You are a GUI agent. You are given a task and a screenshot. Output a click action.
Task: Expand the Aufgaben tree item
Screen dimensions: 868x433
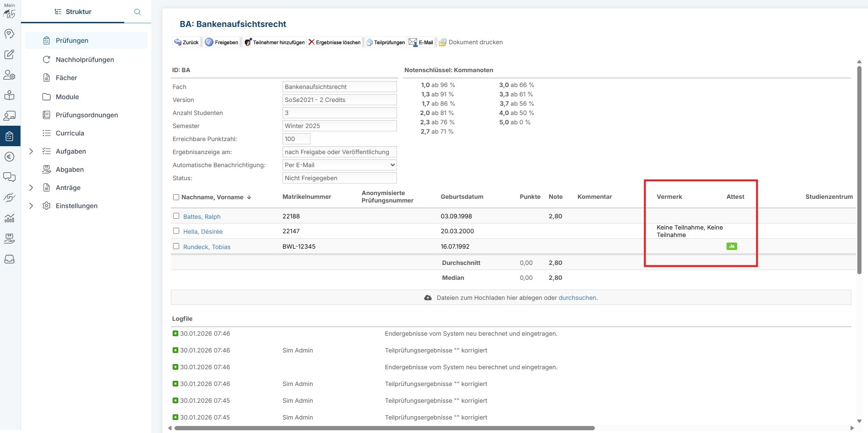[x=31, y=151]
